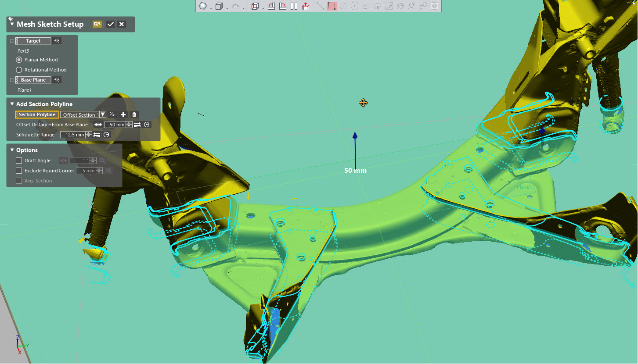Viewport: 638px width, 364px height.
Task: Select the freehand lasso selection icon
Action: tap(366, 6)
